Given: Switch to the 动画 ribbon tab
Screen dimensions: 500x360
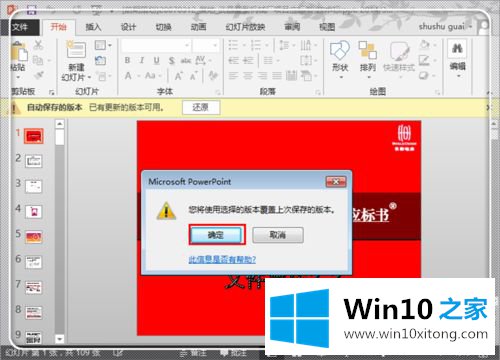Looking at the screenshot, I should click(x=198, y=27).
